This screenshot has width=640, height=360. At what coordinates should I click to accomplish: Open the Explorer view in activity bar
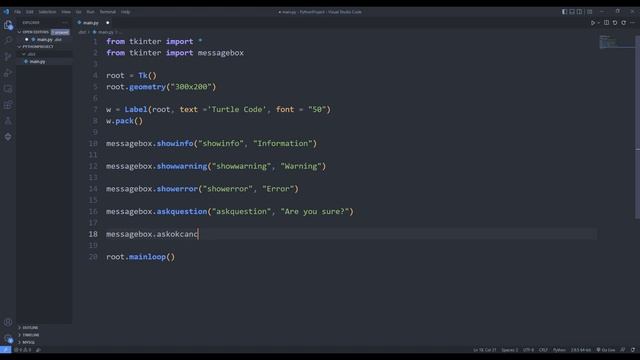coord(8,25)
